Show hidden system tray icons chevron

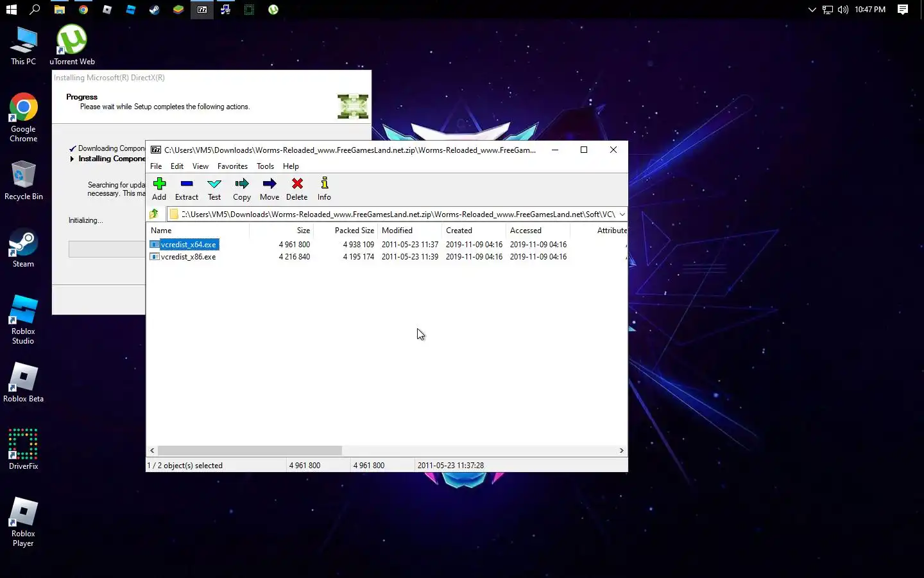pyautogui.click(x=812, y=10)
